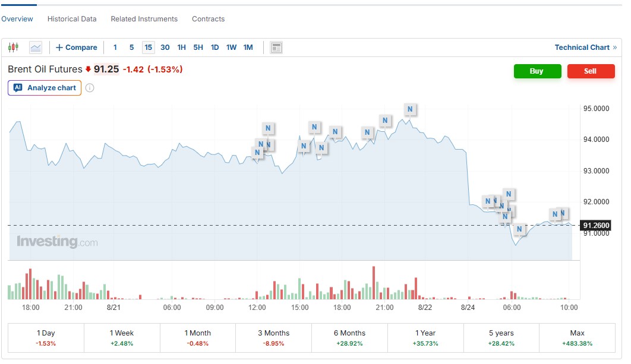Select the 30 minute interval
This screenshot has height=364, width=631.
(165, 48)
